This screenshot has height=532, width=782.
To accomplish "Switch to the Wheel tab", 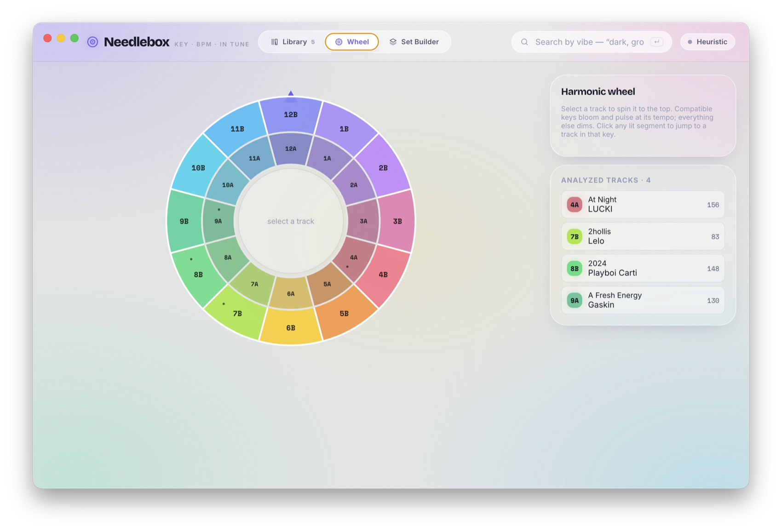I will click(x=352, y=42).
